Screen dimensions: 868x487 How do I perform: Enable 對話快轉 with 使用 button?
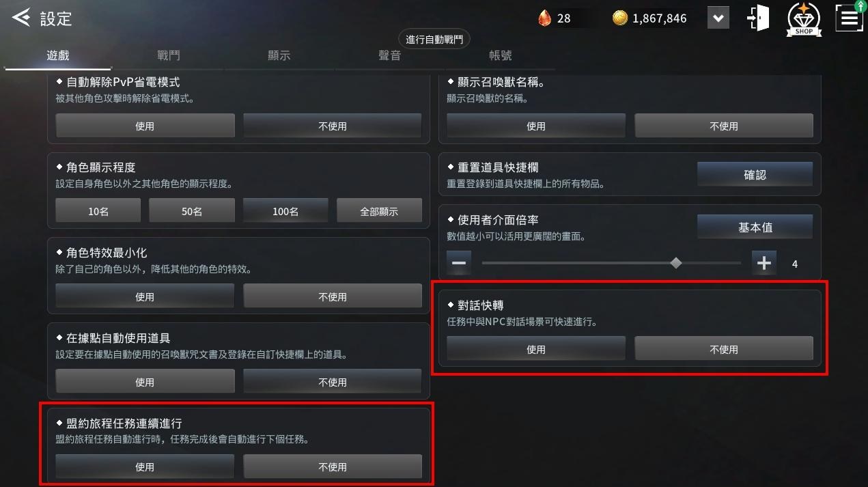pyautogui.click(x=536, y=349)
